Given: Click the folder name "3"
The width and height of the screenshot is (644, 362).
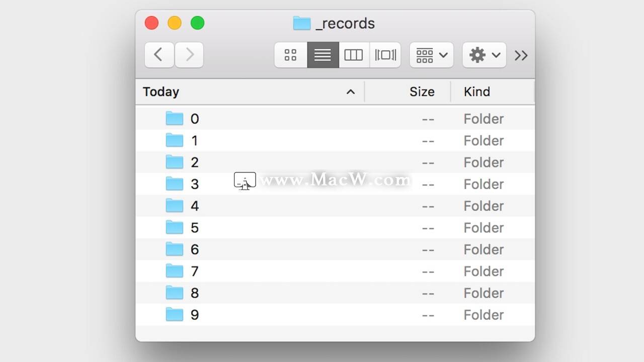Looking at the screenshot, I should [195, 184].
